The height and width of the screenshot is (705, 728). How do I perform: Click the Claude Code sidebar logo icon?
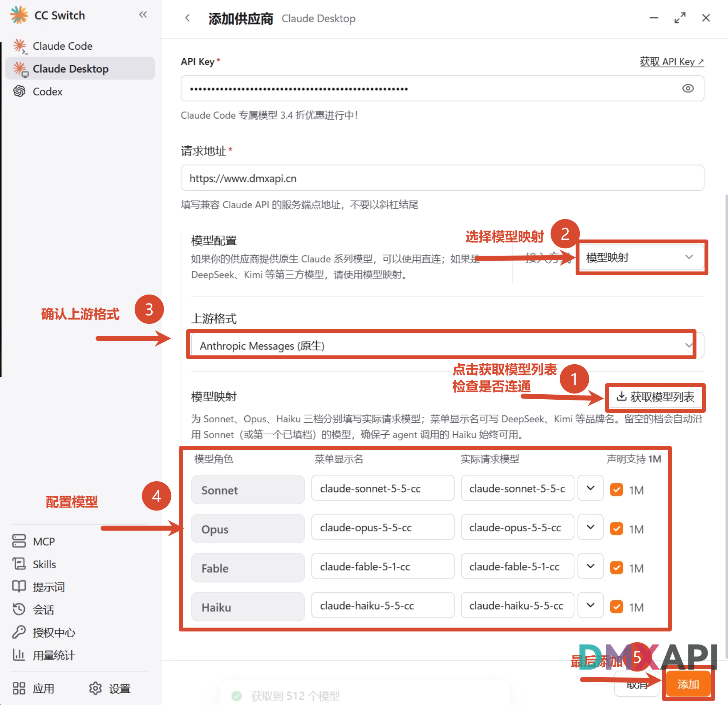pos(20,46)
